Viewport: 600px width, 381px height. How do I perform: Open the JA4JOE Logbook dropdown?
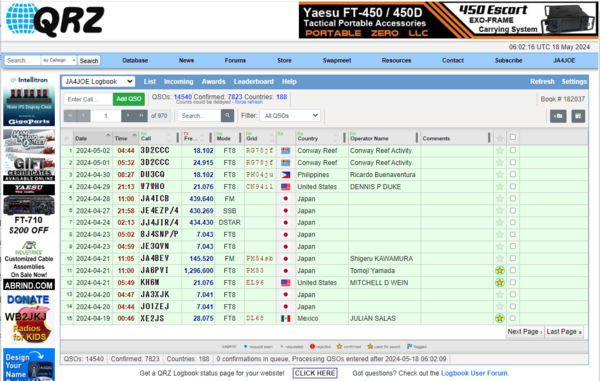[x=98, y=81]
